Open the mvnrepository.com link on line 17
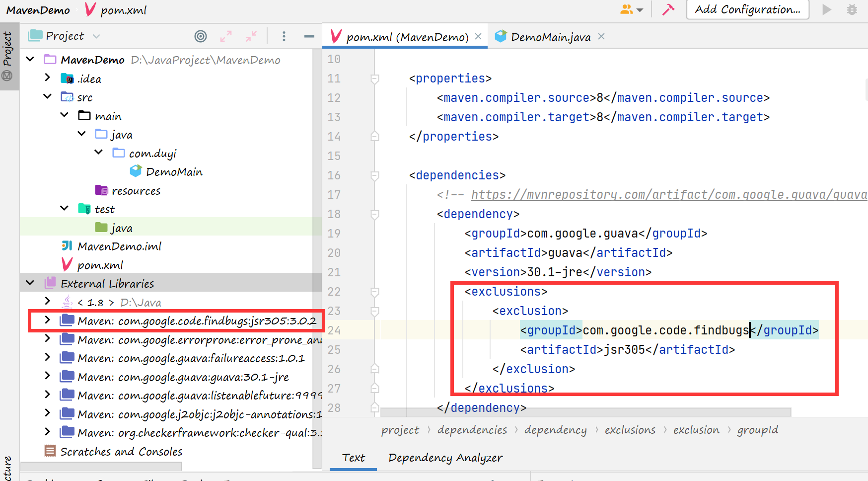 point(669,194)
